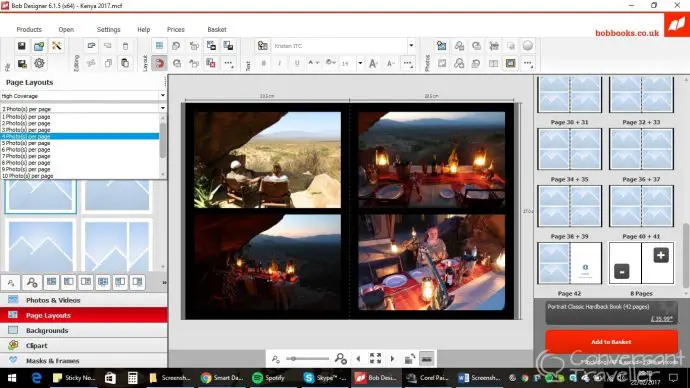The height and width of the screenshot is (388, 690).
Task: Click the increase font size icon
Action: (373, 63)
